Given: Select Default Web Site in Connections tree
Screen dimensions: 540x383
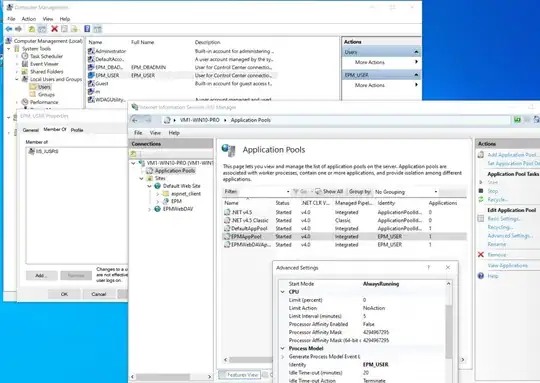Looking at the screenshot, I should (178, 186).
